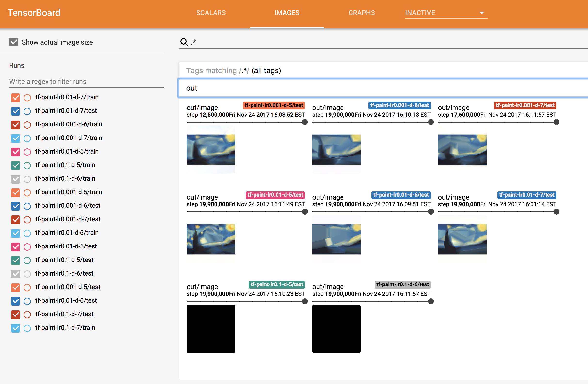This screenshot has width=588, height=384.
Task: Uncheck run tf-paint-lr0.1-d-6/test
Action: (16, 274)
